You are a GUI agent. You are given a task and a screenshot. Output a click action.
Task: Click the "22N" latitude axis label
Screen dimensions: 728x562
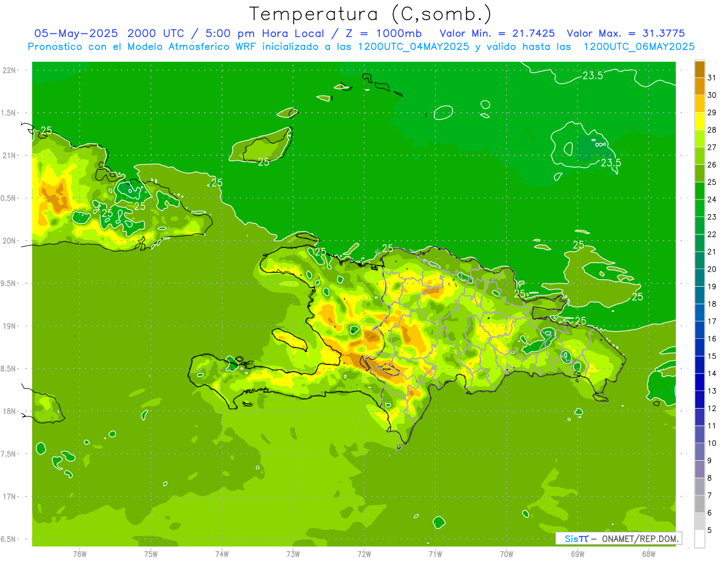(x=10, y=70)
